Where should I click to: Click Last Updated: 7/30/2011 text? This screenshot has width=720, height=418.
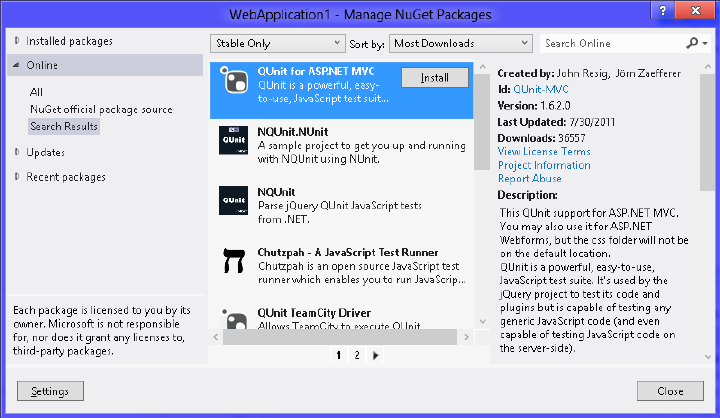tap(556, 122)
